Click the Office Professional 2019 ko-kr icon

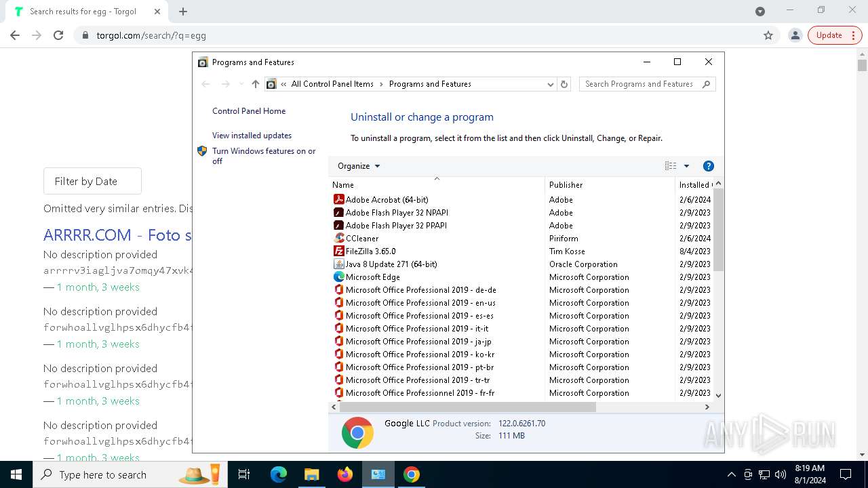[339, 354]
